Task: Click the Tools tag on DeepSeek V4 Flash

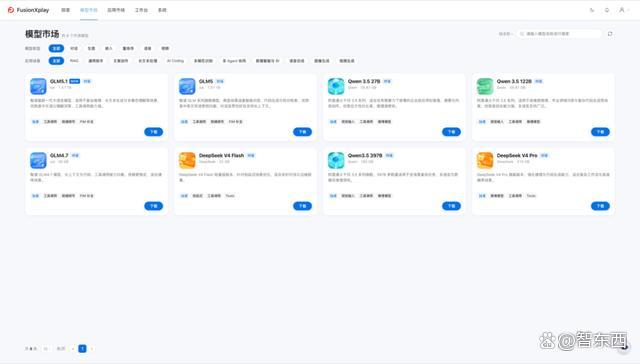Action: [x=230, y=196]
